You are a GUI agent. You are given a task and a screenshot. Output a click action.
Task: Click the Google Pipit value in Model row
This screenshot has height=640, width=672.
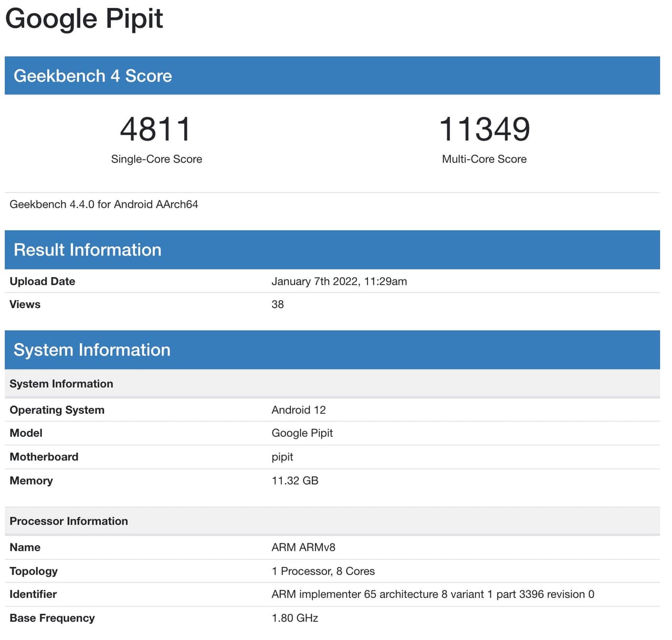(x=302, y=433)
